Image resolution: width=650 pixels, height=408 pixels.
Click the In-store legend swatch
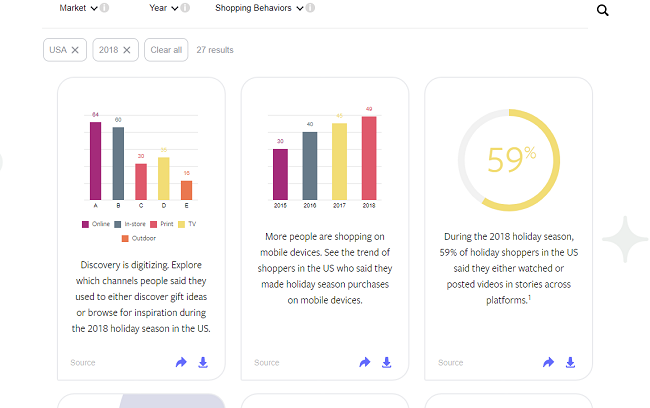(x=118, y=224)
